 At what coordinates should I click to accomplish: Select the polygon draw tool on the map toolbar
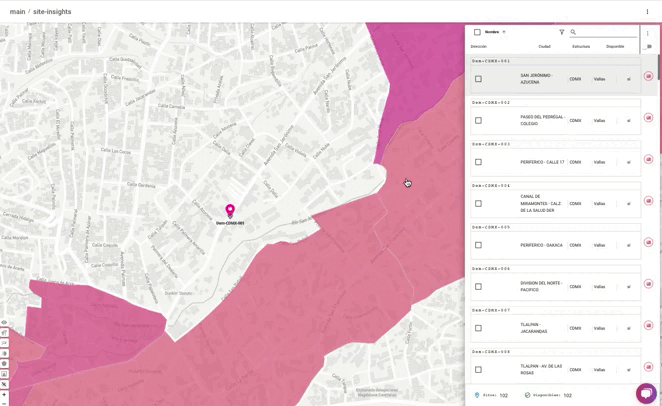[4, 363]
